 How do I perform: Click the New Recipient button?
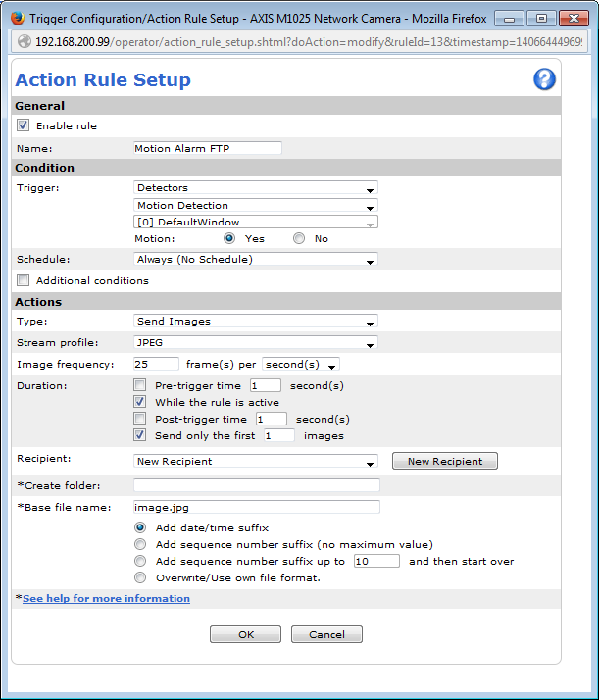(444, 461)
